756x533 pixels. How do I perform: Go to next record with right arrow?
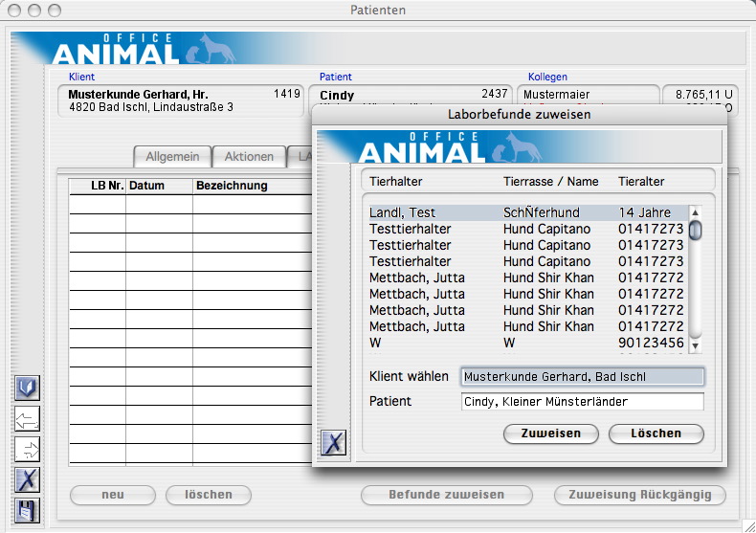coord(28,450)
